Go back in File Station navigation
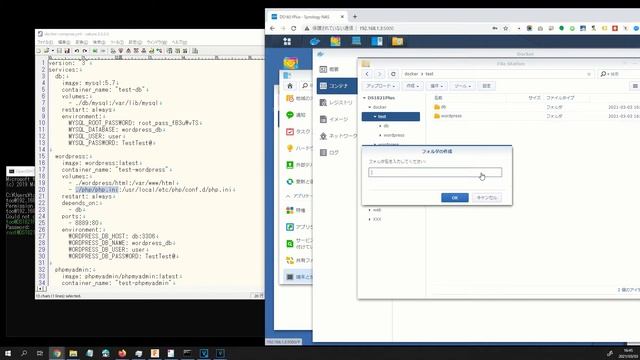The width and height of the screenshot is (640, 360). pyautogui.click(x=367, y=74)
